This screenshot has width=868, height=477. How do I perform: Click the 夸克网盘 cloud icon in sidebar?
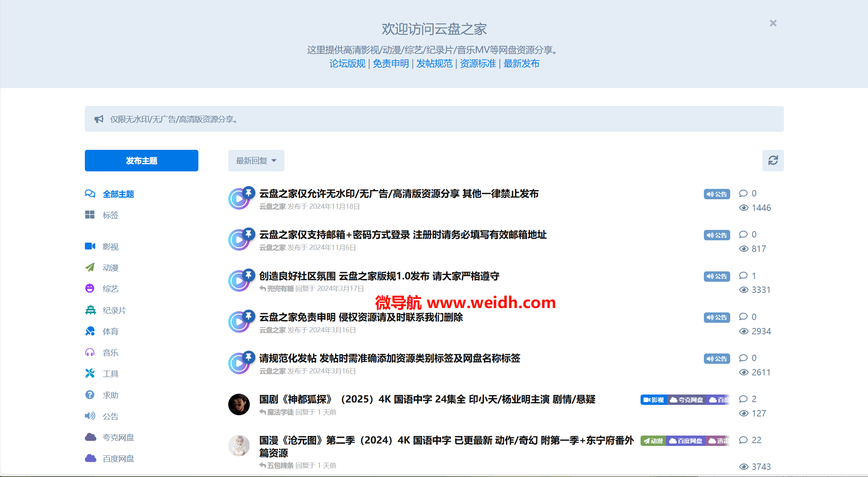[x=90, y=437]
